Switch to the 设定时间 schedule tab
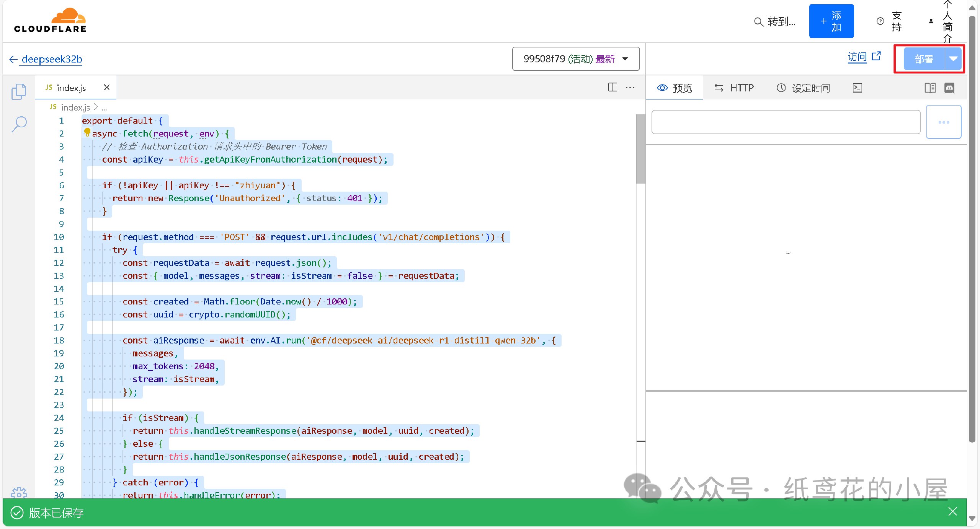980x529 pixels. (803, 88)
